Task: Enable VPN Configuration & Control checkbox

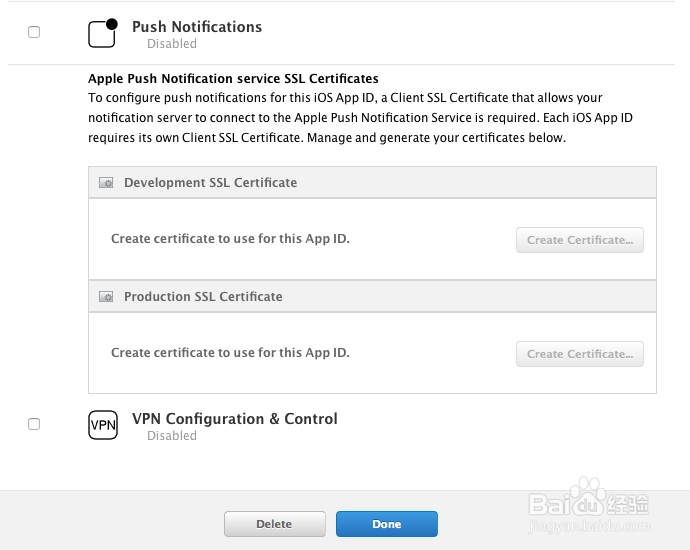Action: pyautogui.click(x=34, y=424)
